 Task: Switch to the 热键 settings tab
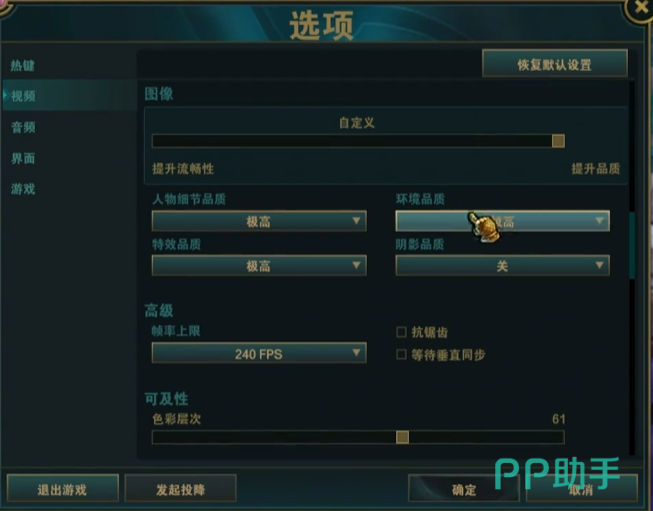coord(23,65)
